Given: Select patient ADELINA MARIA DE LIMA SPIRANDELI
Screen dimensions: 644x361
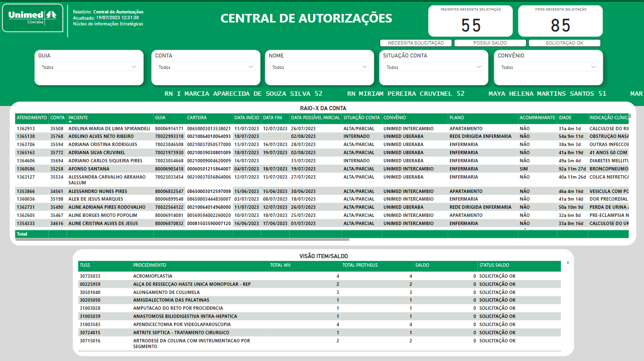Looking at the screenshot, I should click(x=109, y=128).
